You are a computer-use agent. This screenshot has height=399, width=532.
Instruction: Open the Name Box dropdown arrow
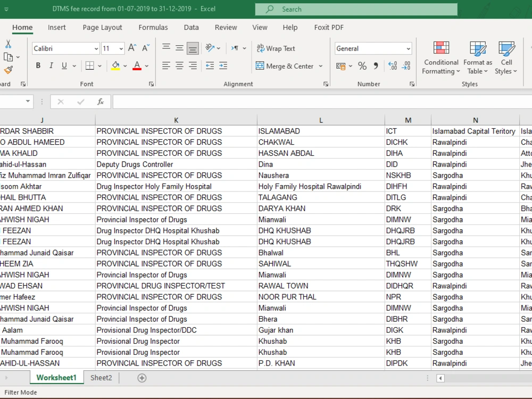point(28,101)
